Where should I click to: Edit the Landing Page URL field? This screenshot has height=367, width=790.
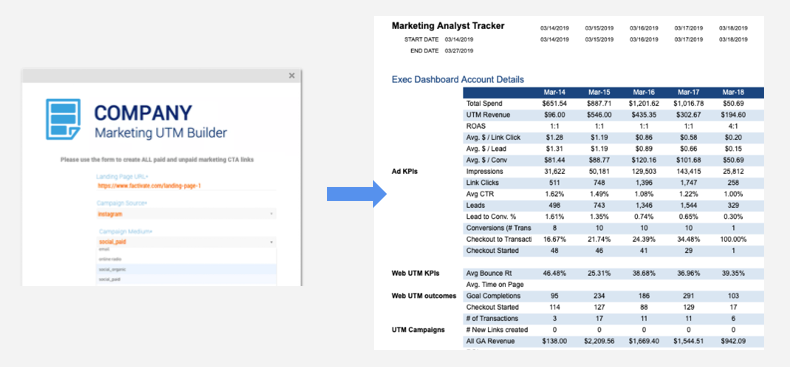tap(186, 186)
